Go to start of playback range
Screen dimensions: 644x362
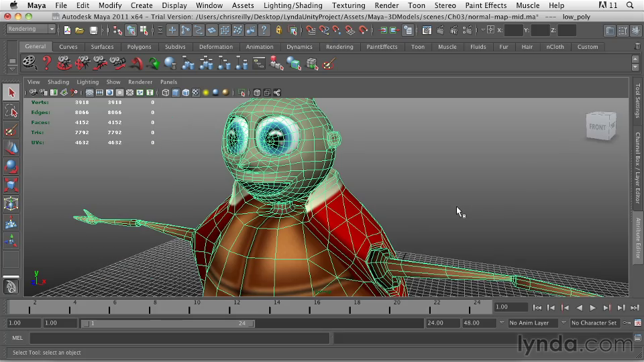coord(537,308)
